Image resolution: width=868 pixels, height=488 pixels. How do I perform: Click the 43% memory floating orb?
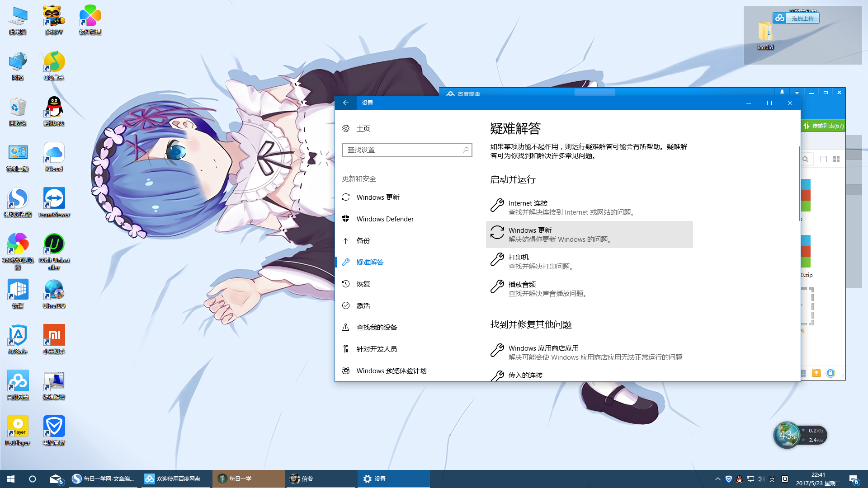pyautogui.click(x=787, y=435)
